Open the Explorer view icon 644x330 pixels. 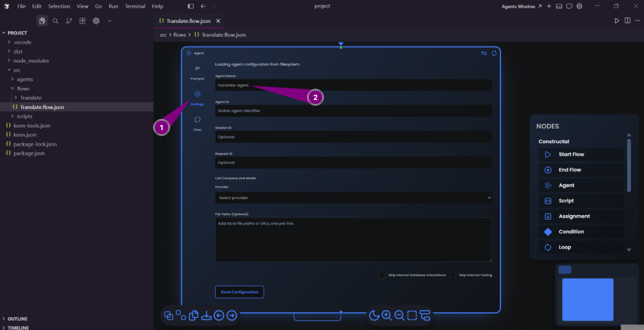(42, 21)
